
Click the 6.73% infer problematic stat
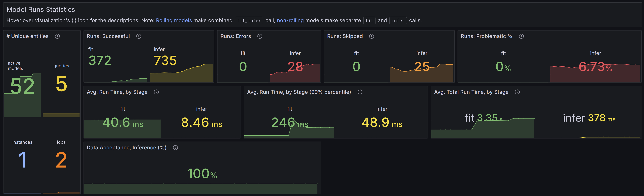595,67
